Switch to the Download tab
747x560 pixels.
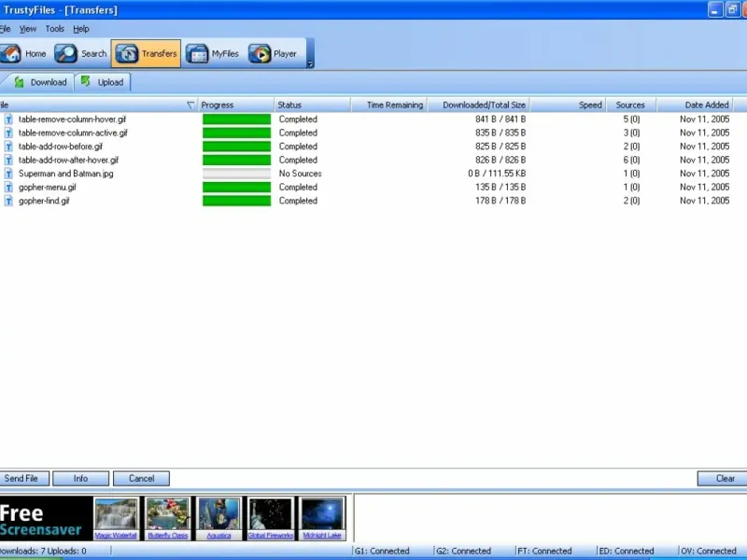tap(38, 82)
